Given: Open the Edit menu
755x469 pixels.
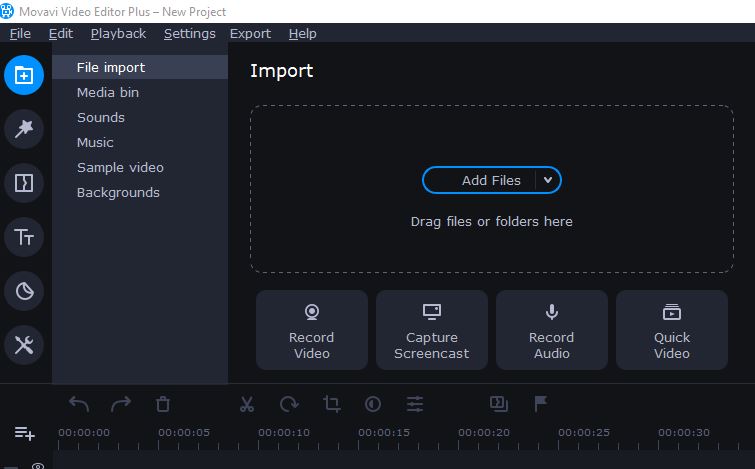Looking at the screenshot, I should (x=61, y=34).
